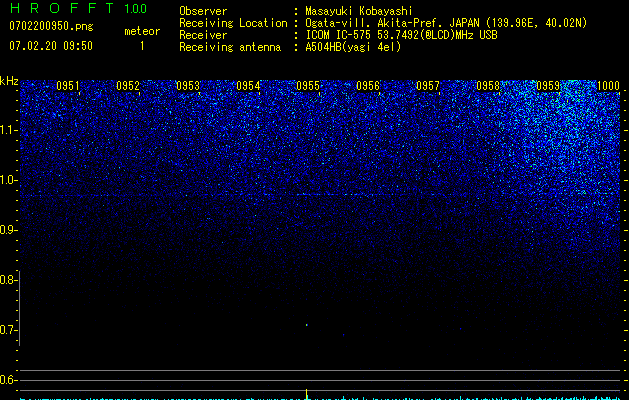The width and height of the screenshot is (629, 400).
Task: Click time marker 0953
Action: click(188, 86)
